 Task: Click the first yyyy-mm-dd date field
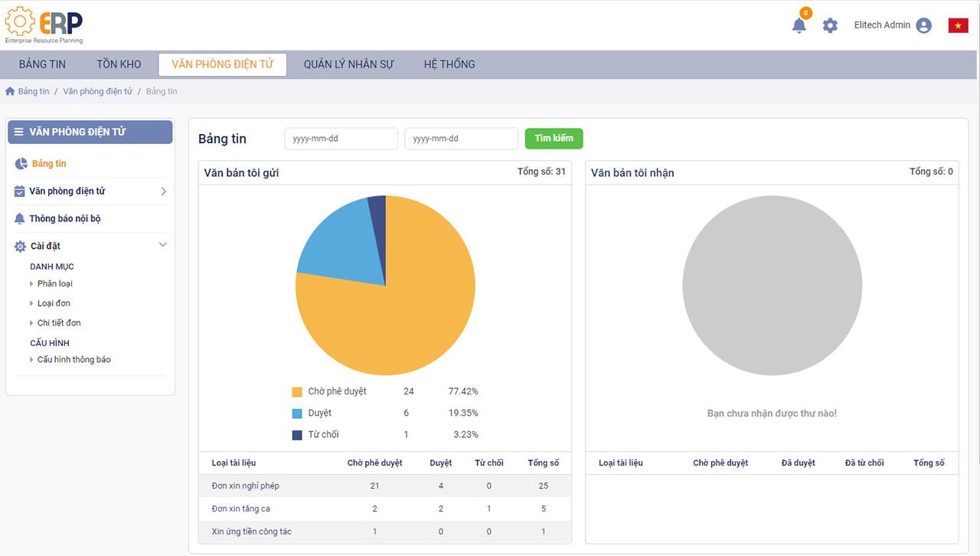click(x=341, y=139)
